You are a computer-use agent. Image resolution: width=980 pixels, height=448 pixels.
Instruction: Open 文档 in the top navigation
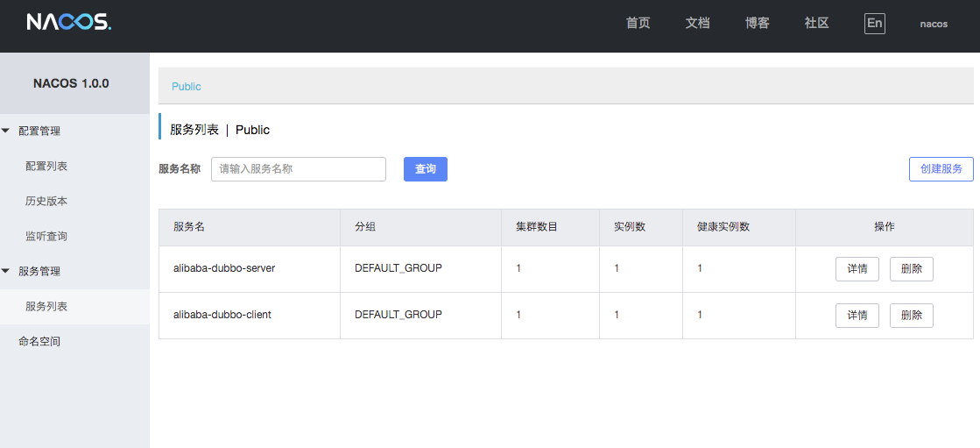(x=698, y=24)
